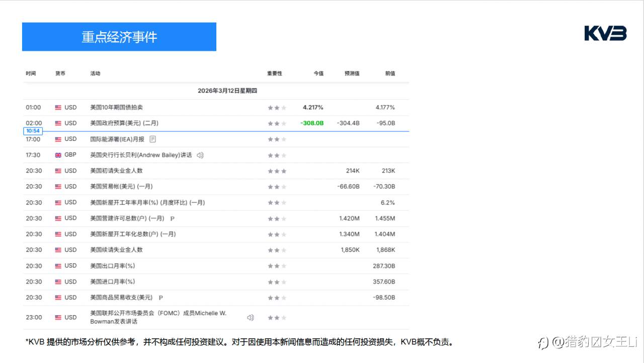Click the KVB logo in the top right
The height and width of the screenshot is (363, 644).
pos(605,33)
